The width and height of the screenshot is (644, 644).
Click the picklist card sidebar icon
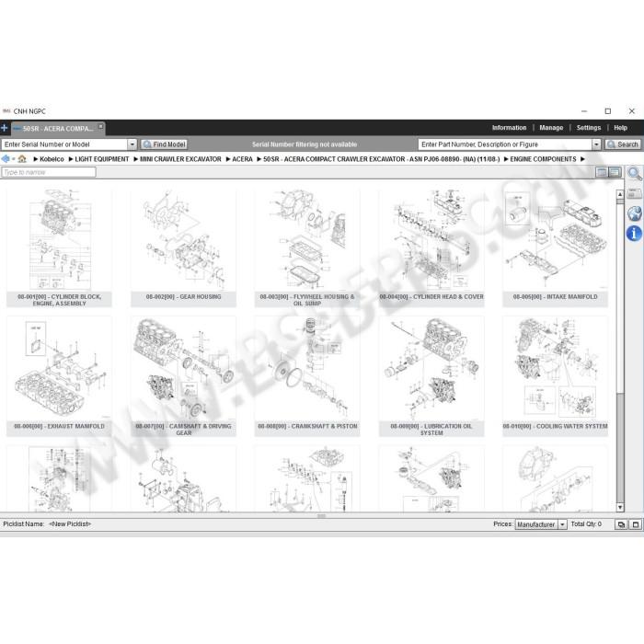point(635,193)
